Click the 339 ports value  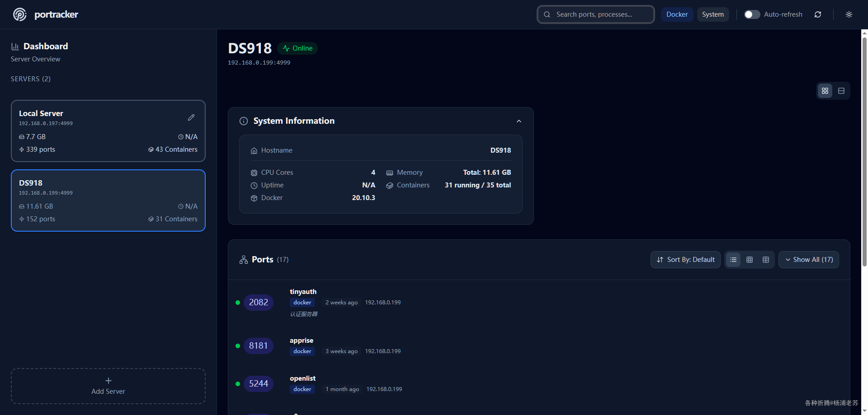pyautogui.click(x=41, y=149)
